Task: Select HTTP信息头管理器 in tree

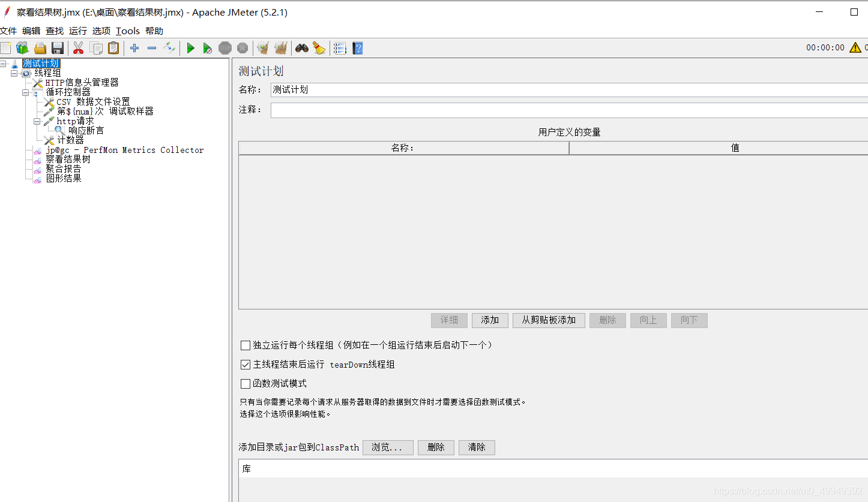Action: click(x=82, y=83)
